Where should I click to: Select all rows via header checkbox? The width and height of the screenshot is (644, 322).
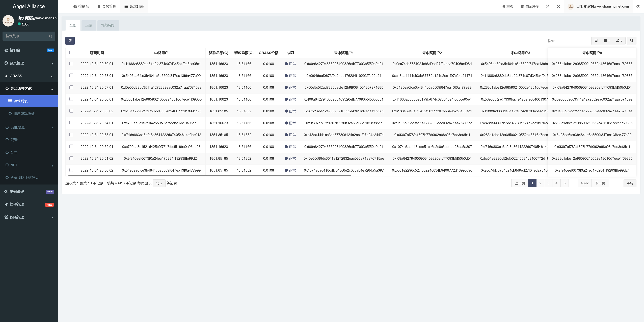[71, 53]
